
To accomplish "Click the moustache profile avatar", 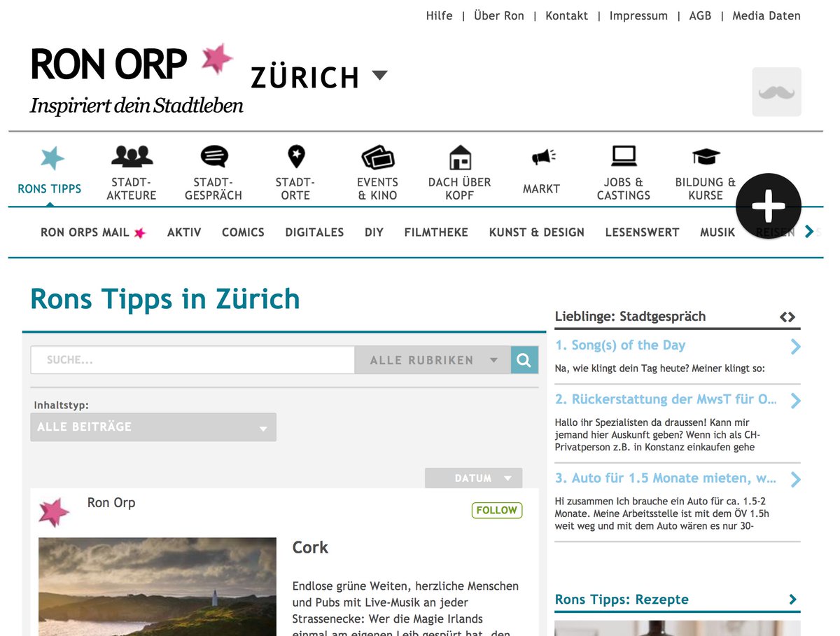I will [776, 92].
